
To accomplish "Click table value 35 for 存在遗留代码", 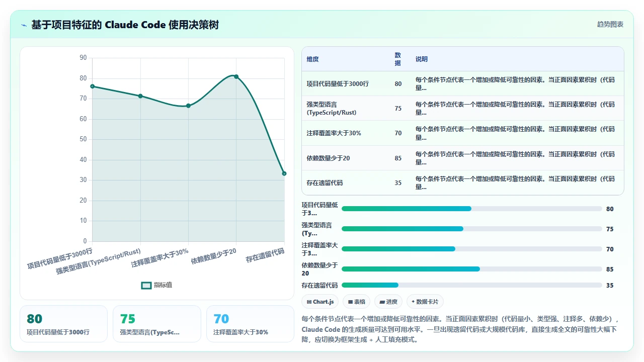I will pos(398,183).
